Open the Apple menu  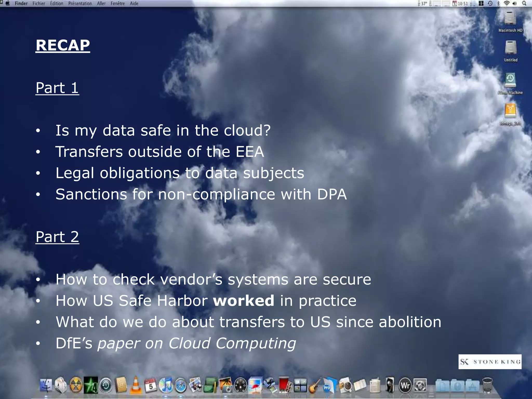pyautogui.click(x=8, y=3)
